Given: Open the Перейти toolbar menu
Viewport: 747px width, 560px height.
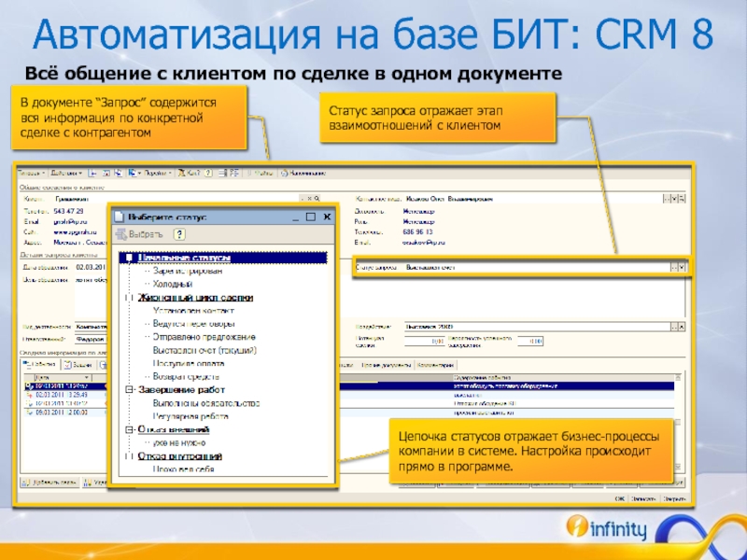Looking at the screenshot, I should click(x=157, y=173).
